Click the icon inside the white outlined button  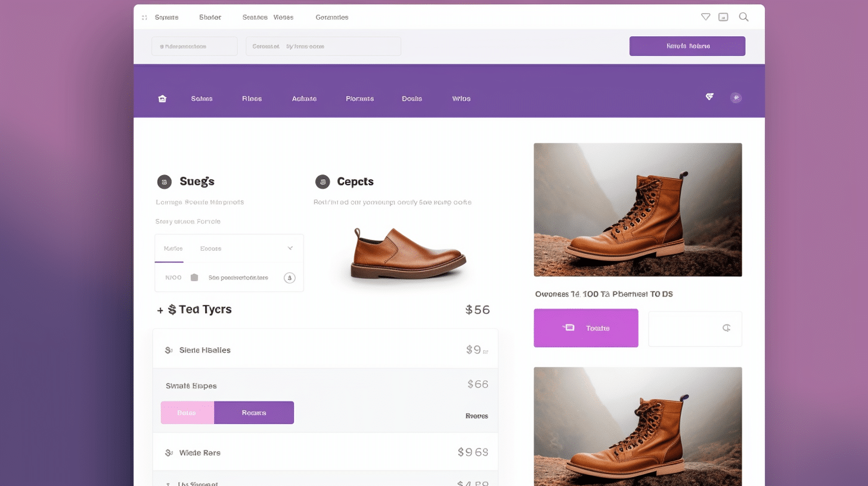coord(726,328)
